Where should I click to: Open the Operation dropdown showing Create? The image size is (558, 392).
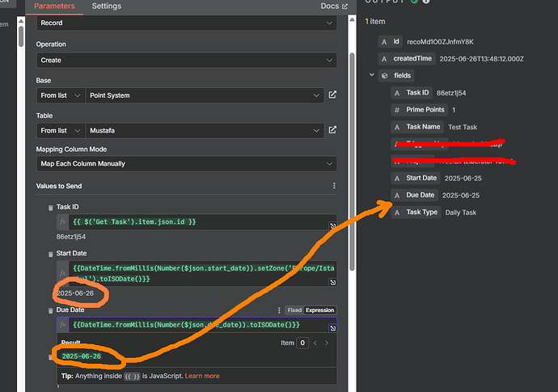click(x=187, y=60)
